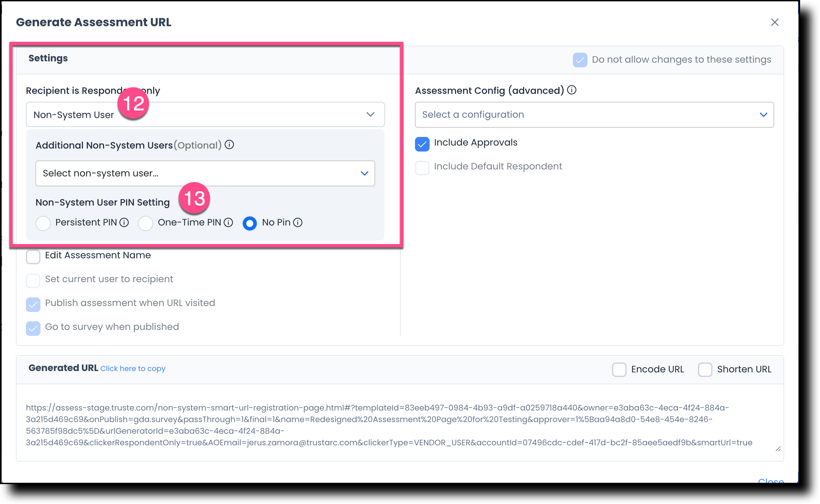820x504 pixels.
Task: Click info icon beside Persistent PIN
Action: 124,222
